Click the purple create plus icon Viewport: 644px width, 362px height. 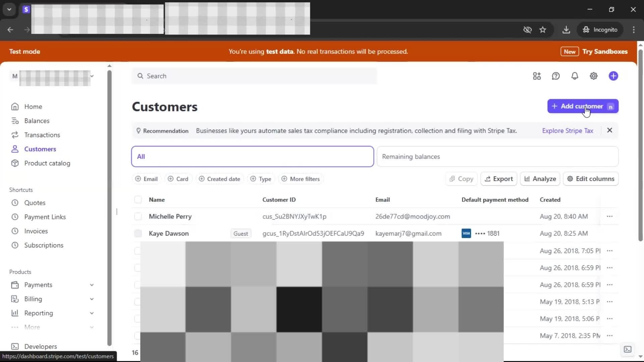613,76
